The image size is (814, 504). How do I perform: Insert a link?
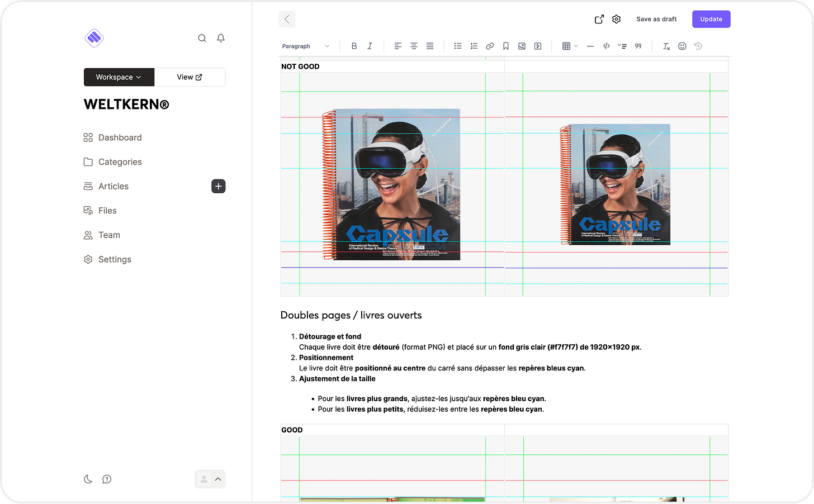click(490, 46)
